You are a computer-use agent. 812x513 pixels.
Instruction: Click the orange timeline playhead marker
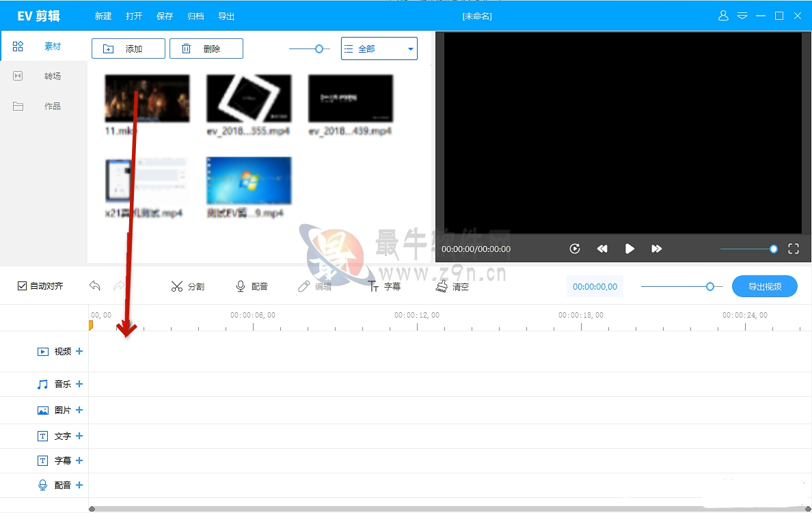tap(91, 325)
